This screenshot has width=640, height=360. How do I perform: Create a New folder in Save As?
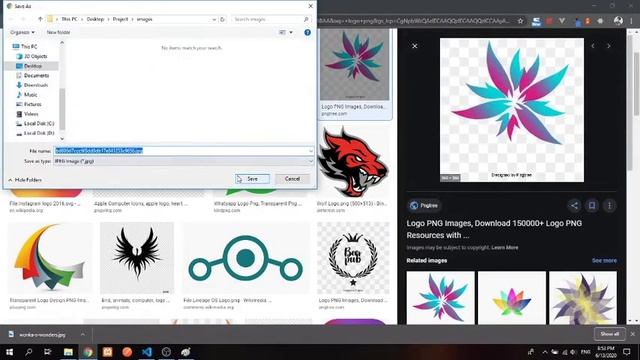coord(58,32)
